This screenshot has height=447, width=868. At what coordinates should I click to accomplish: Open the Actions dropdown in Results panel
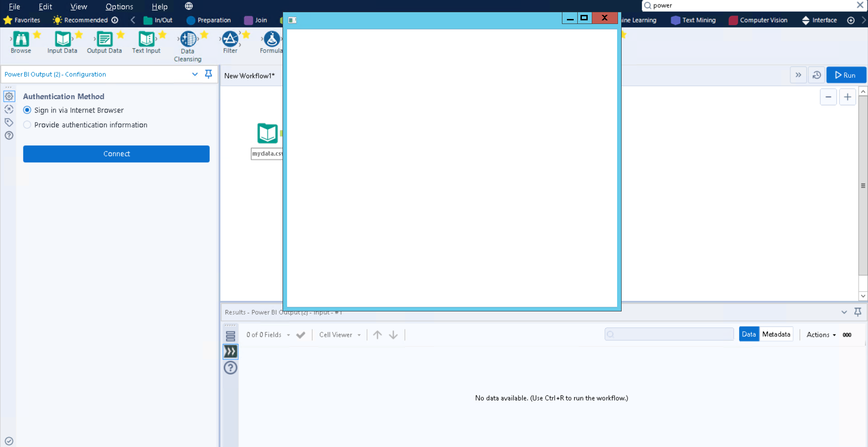[x=821, y=335]
